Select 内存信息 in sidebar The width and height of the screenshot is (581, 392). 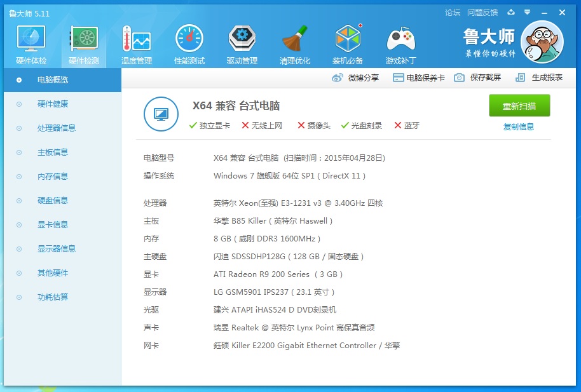[63, 176]
